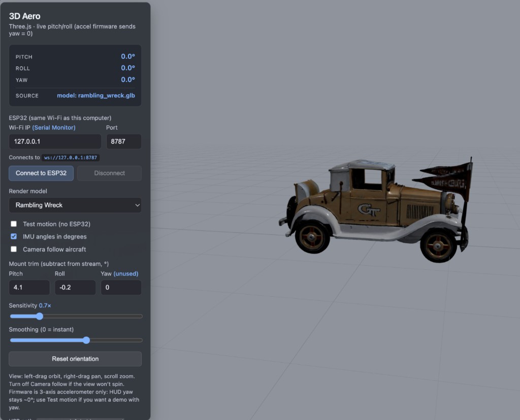This screenshot has width=520, height=420.
Task: Click the YAW value 0.0° in the HUD
Action: pyautogui.click(x=128, y=80)
